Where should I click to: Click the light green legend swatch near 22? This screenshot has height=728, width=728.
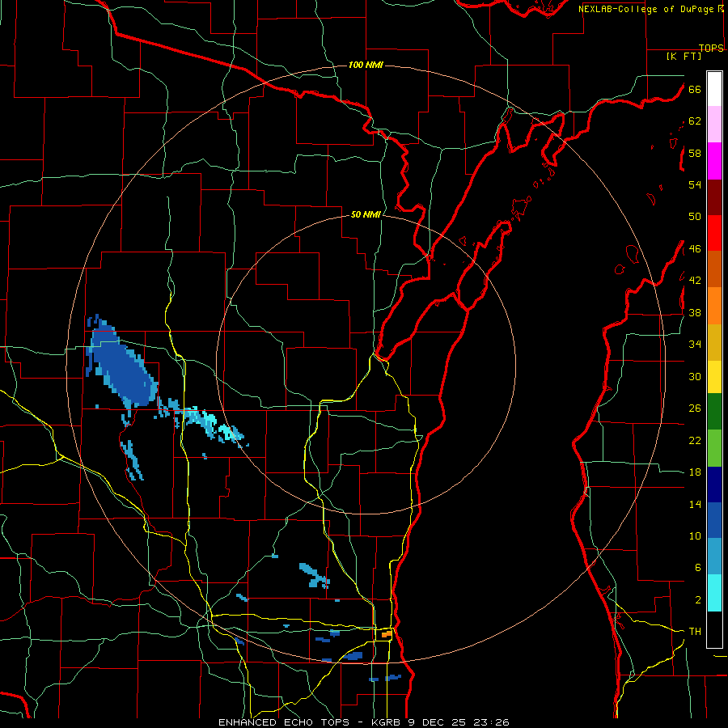(714, 448)
